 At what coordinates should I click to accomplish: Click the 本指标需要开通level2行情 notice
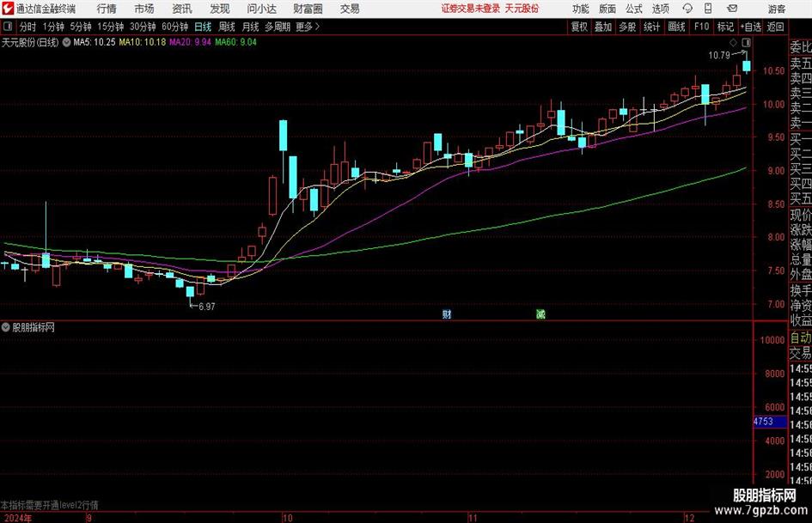pos(50,505)
